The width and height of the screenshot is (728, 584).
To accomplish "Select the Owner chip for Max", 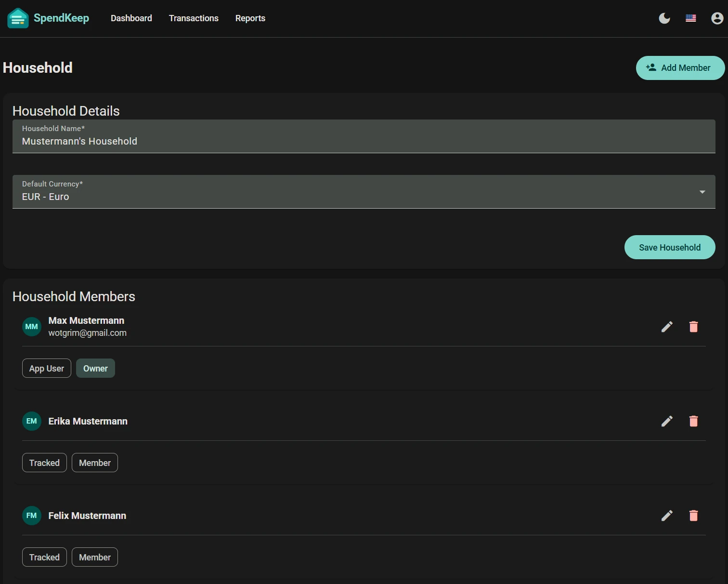I will 95,368.
